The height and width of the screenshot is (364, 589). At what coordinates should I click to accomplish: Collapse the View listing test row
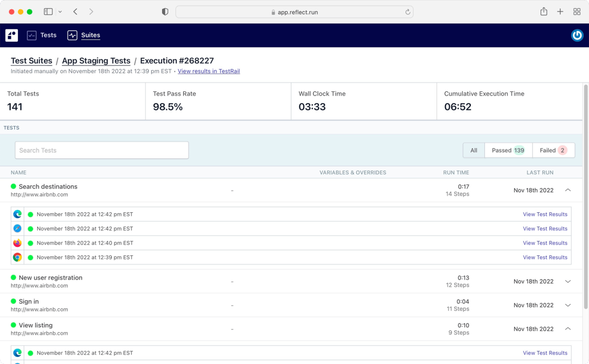tap(568, 329)
